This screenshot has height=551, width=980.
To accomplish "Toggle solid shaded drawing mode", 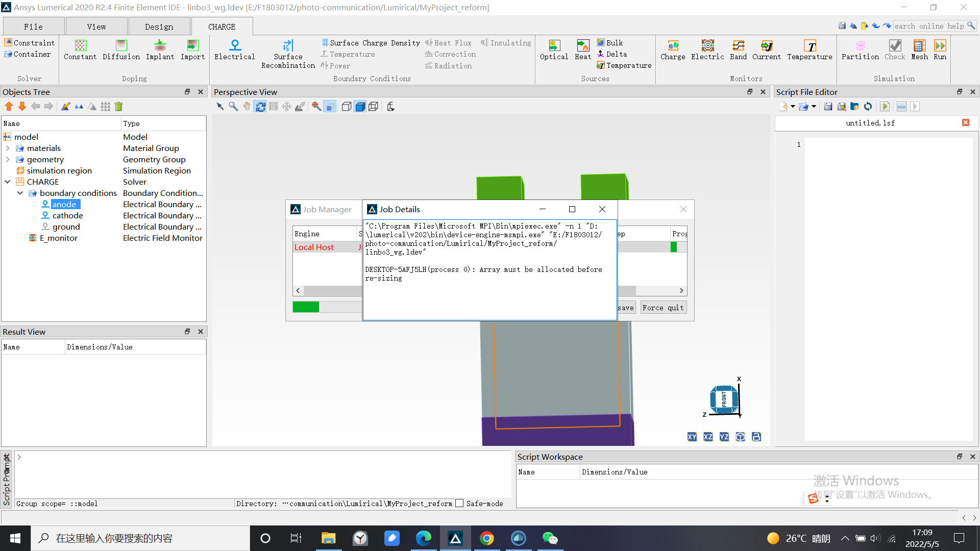I will tap(360, 106).
